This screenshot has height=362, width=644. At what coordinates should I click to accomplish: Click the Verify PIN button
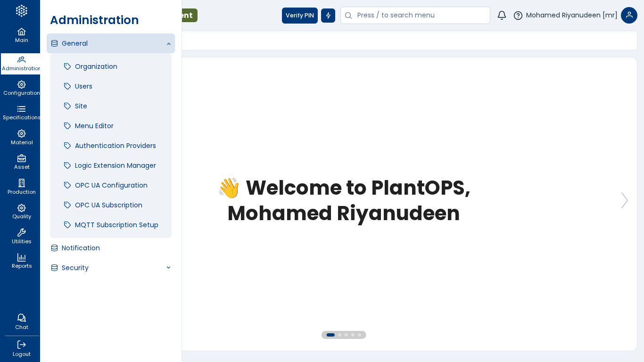pos(299,16)
